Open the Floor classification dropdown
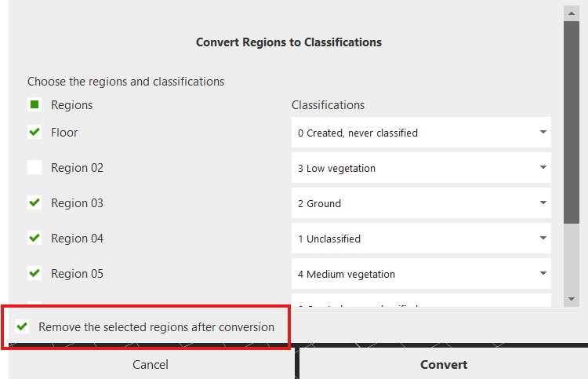588x379 pixels. tap(421, 133)
